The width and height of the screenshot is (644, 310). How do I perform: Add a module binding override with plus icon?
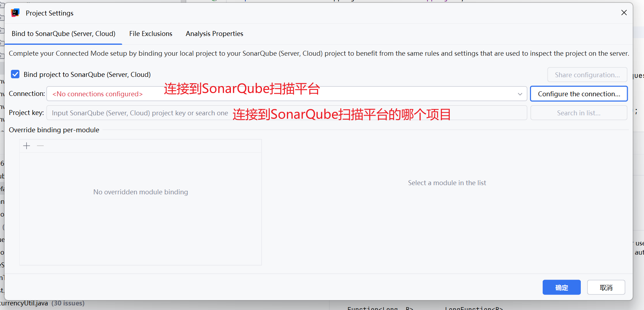tap(26, 146)
